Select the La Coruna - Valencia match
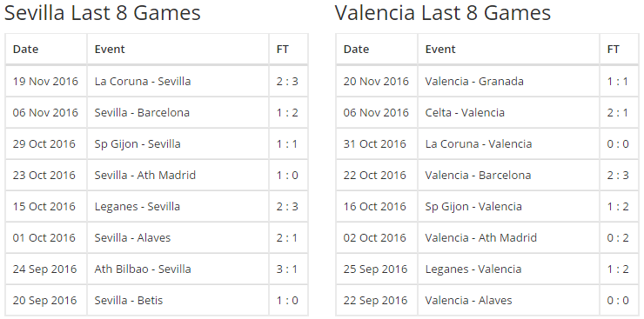644x319 pixels. pyautogui.click(x=479, y=144)
